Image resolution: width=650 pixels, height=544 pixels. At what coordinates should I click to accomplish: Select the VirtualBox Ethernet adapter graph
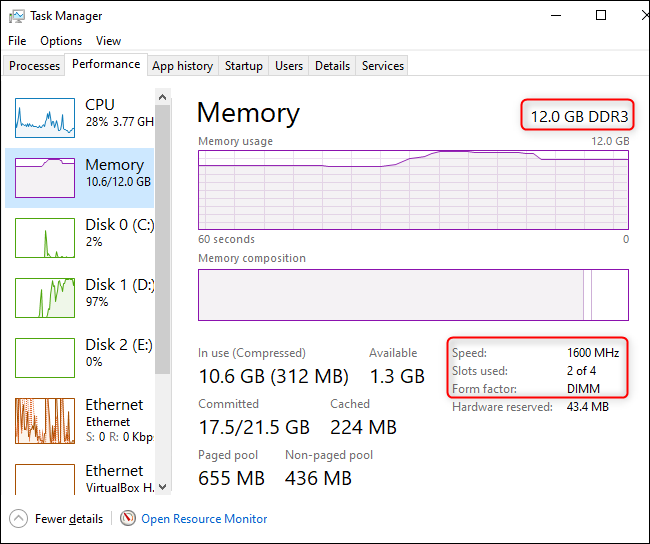point(45,478)
